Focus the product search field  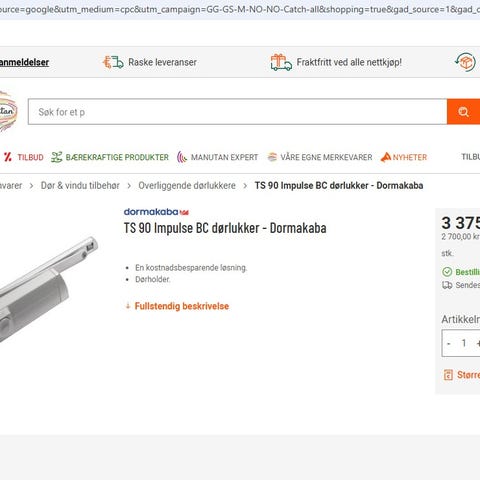click(x=237, y=112)
